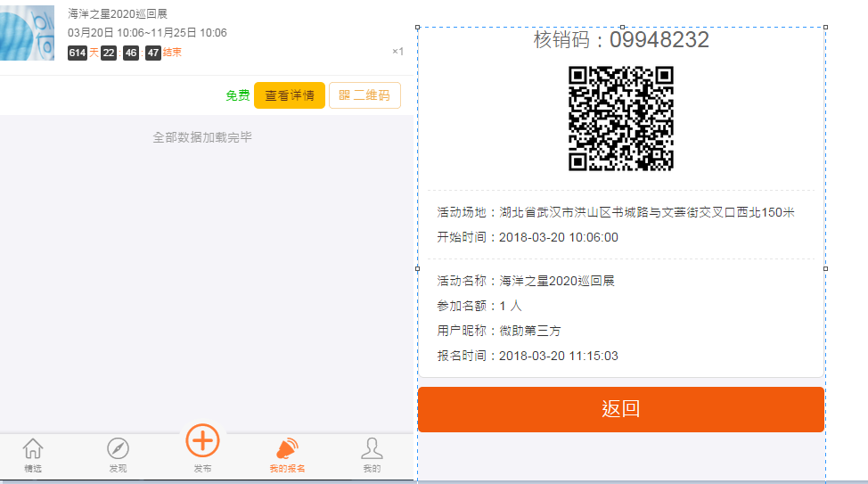Click the ×1 quantity label
Viewport: 868px width, 484px height.
pyautogui.click(x=397, y=52)
